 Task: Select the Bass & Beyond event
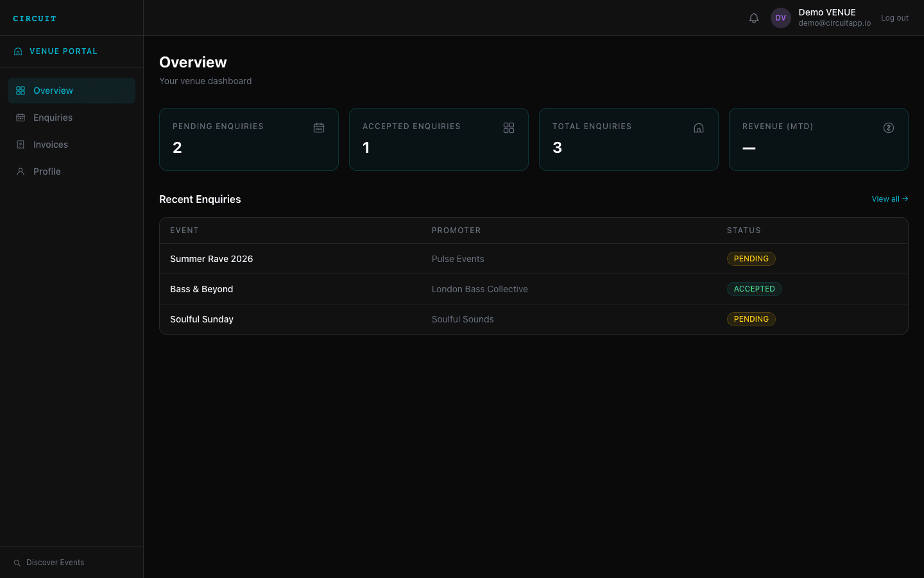point(201,289)
